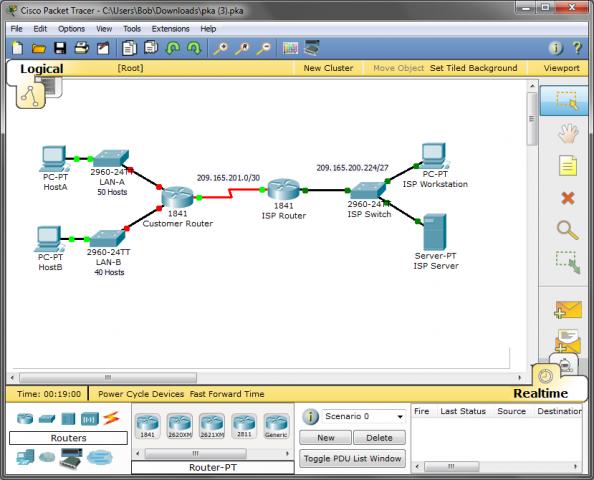
Task: Choose the Inspect magnifier tool
Action: click(x=568, y=230)
